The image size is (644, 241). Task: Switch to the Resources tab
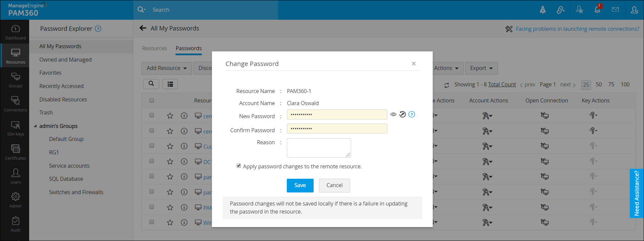(x=154, y=48)
